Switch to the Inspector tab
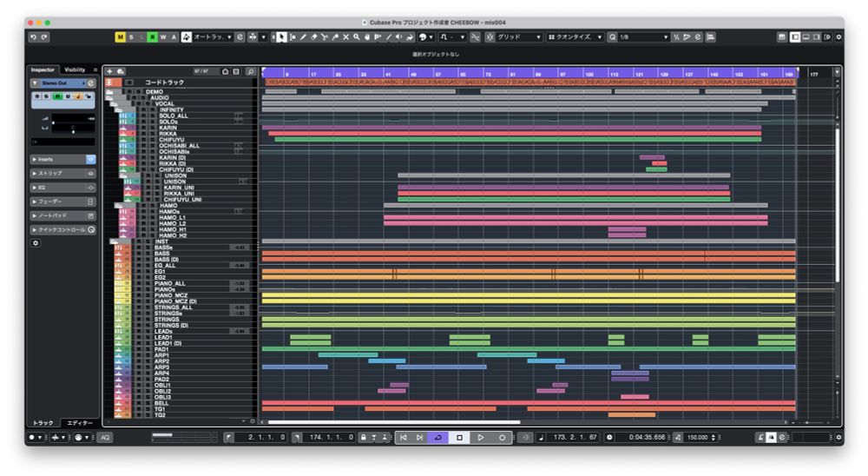Screen dimensions: 868x476 point(43,69)
